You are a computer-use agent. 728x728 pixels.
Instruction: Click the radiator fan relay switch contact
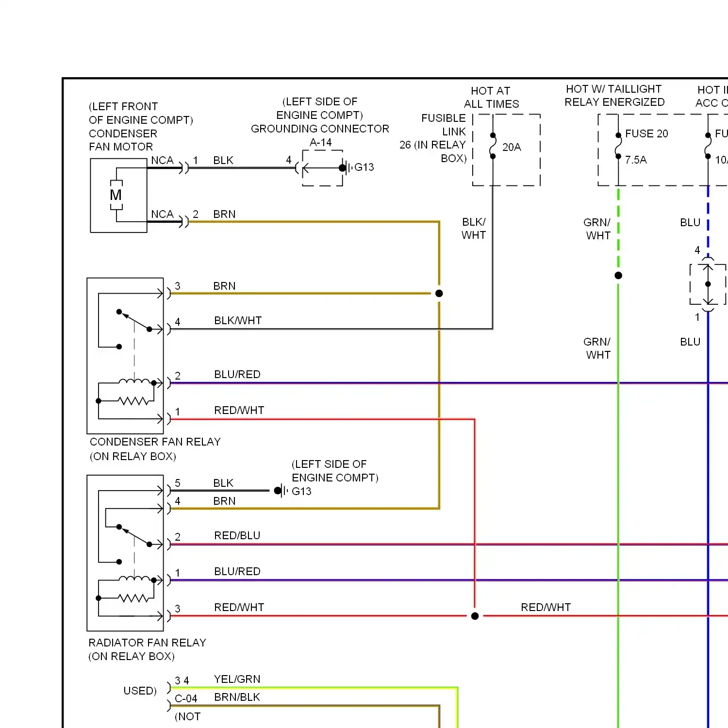134,536
